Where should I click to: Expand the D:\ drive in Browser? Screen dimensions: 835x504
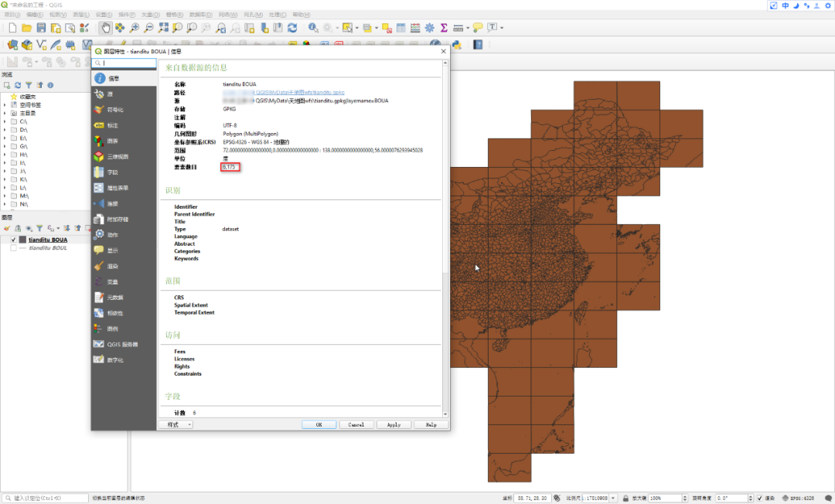[x=5, y=130]
